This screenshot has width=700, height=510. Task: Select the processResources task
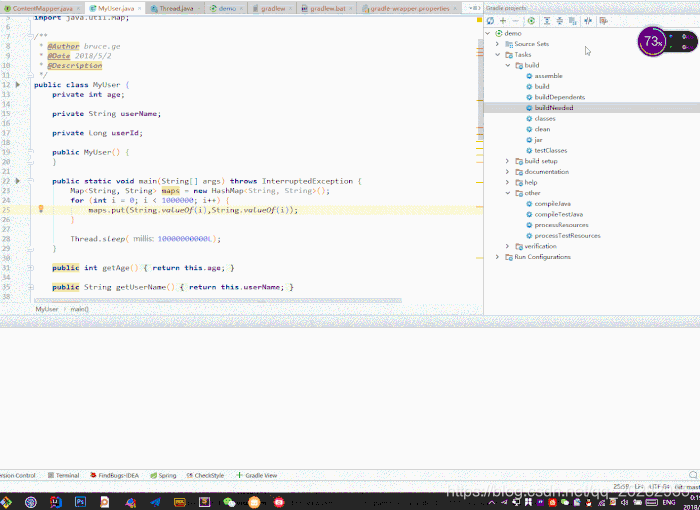tap(561, 225)
